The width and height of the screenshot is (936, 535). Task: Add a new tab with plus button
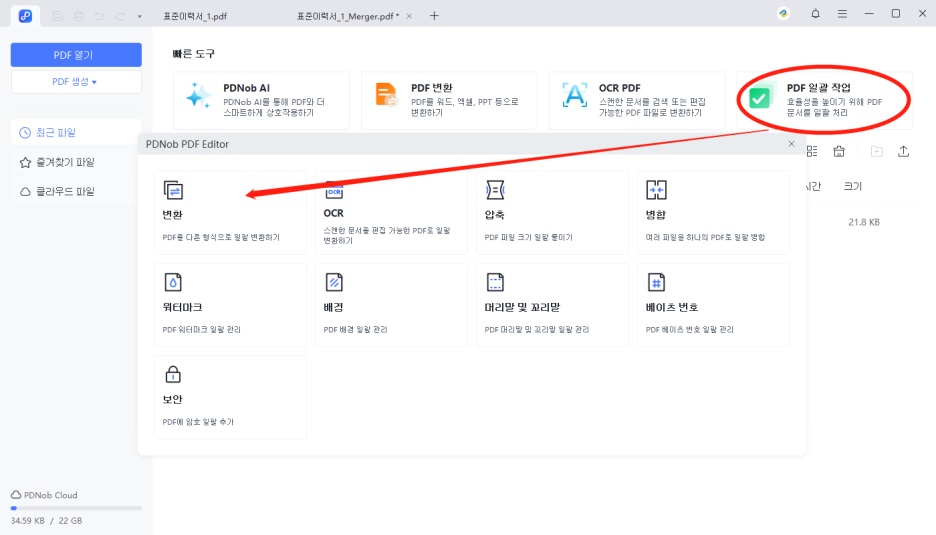[x=434, y=16]
